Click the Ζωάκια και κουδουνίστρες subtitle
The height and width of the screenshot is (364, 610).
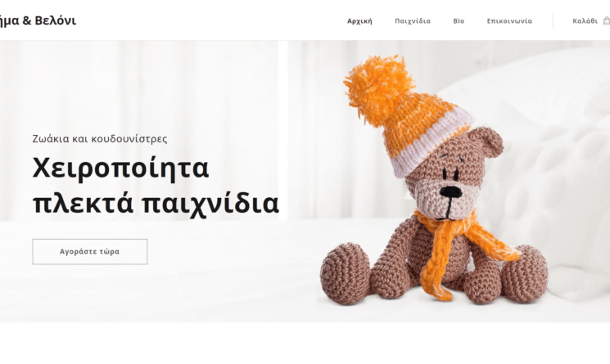click(100, 139)
